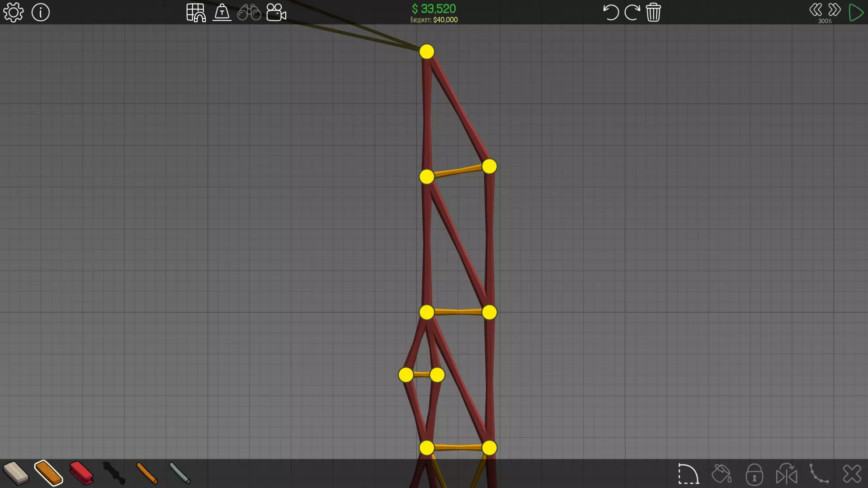Select the rope material

tap(147, 473)
